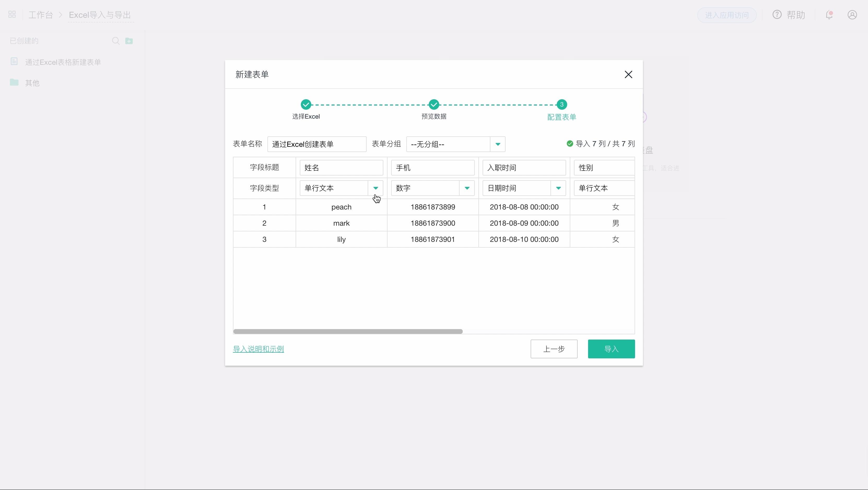The height and width of the screenshot is (490, 868).
Task: Edit the 入职时间 field title input
Action: coord(524,167)
